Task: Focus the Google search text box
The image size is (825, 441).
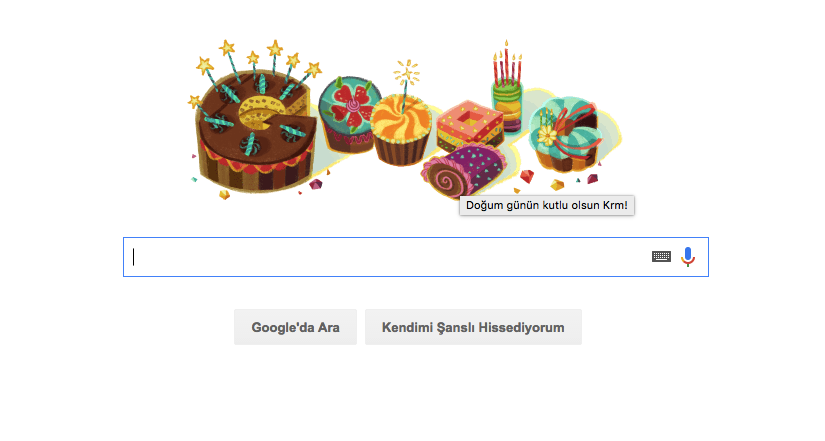Action: pos(389,257)
